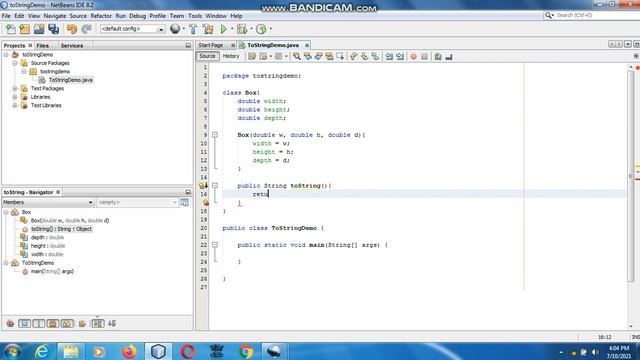Expand the Test Packages node

pyautogui.click(x=15, y=88)
